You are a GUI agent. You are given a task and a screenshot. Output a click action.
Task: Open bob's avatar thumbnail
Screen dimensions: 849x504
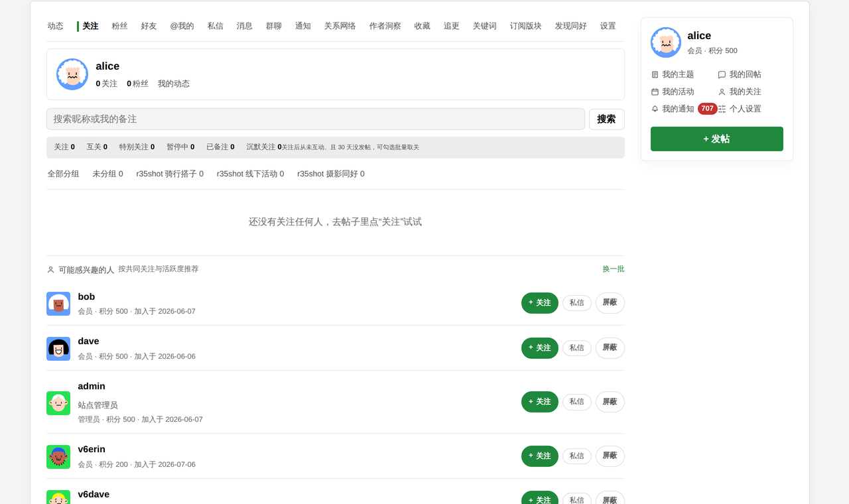point(58,304)
